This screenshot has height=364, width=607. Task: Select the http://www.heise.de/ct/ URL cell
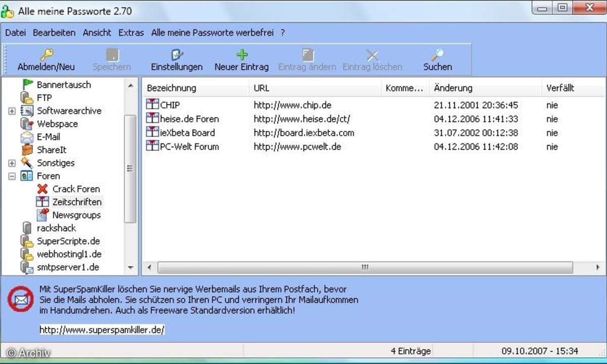click(302, 119)
